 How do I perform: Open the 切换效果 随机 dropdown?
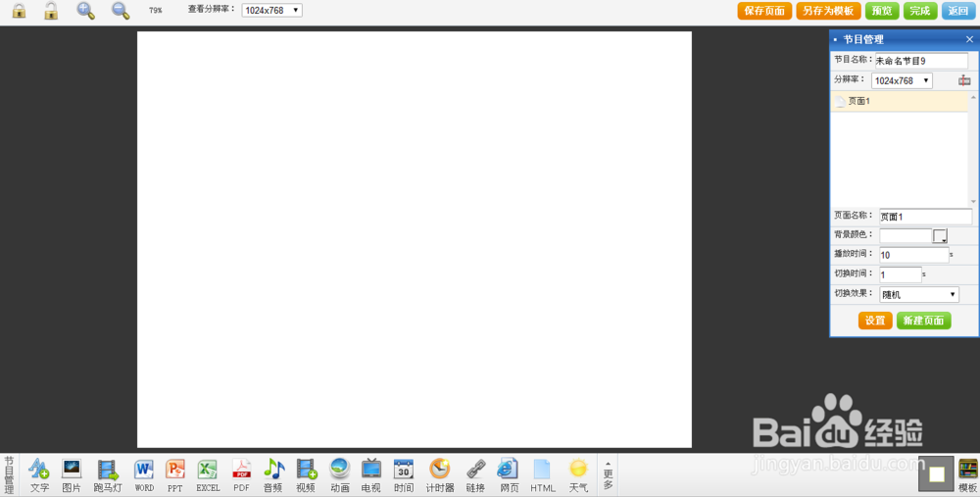coord(919,294)
